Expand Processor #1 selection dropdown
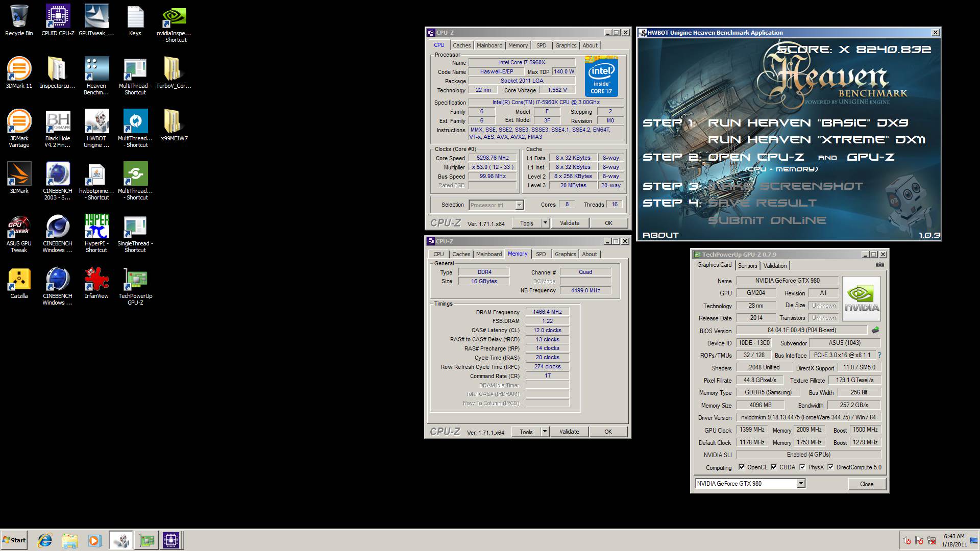980x551 pixels. (x=519, y=205)
